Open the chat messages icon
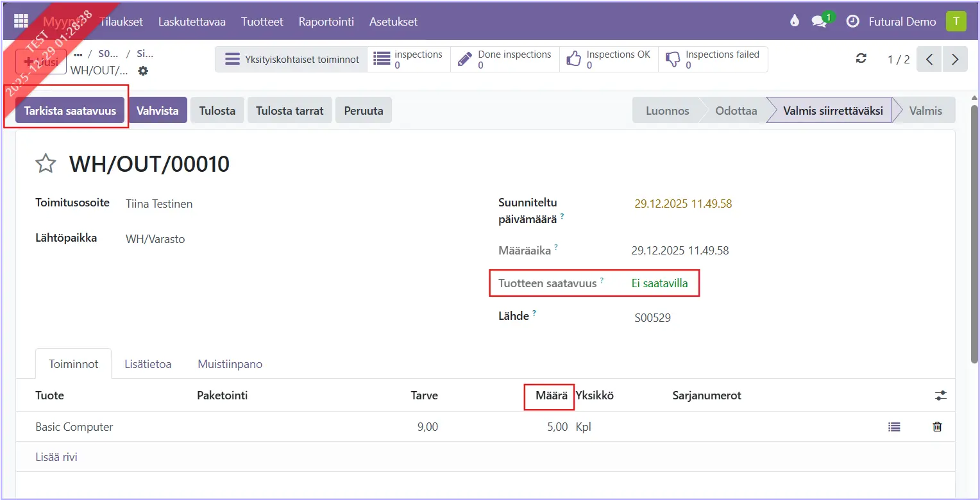 click(819, 21)
